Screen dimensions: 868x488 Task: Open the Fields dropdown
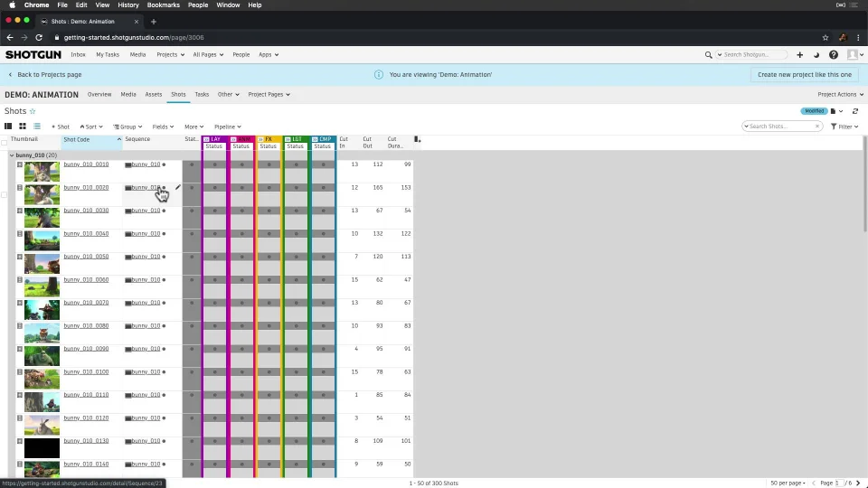coord(163,127)
